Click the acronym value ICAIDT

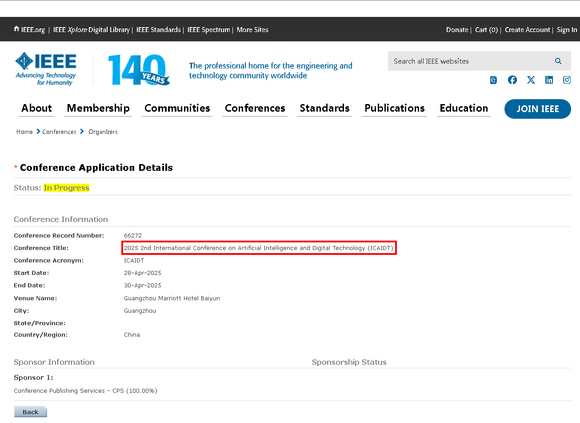(134, 260)
